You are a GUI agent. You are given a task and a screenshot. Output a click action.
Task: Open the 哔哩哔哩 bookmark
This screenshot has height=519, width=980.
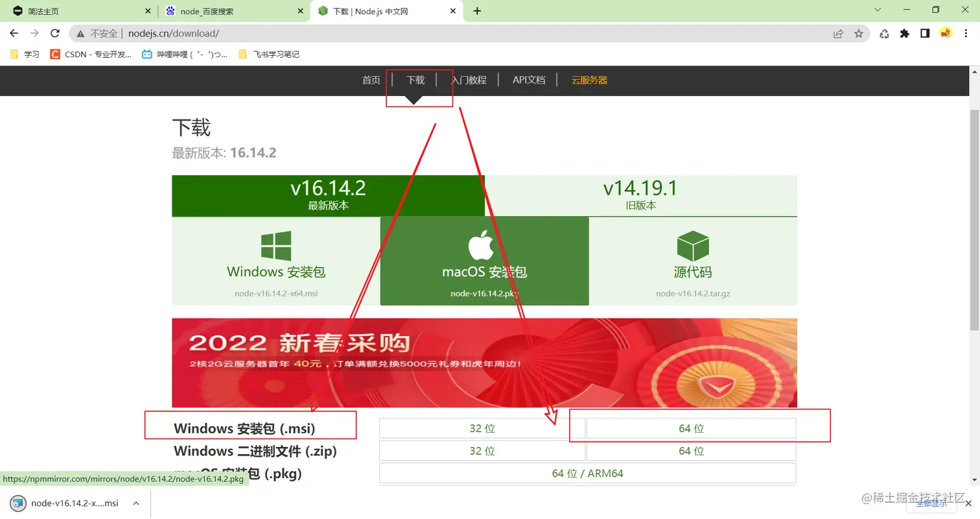(x=185, y=54)
